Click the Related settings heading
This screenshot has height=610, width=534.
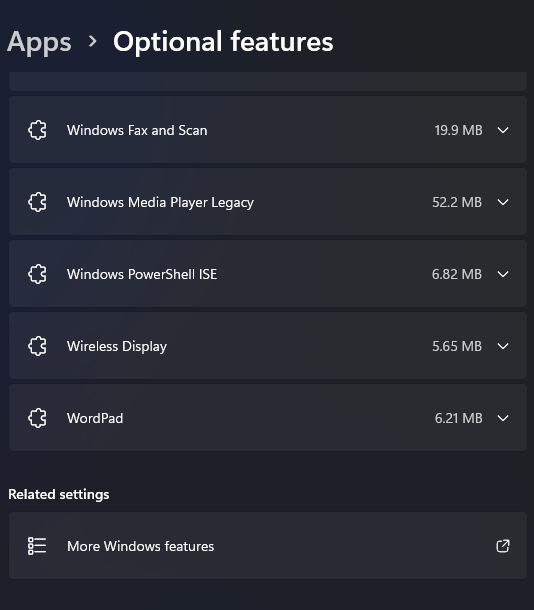(x=59, y=494)
